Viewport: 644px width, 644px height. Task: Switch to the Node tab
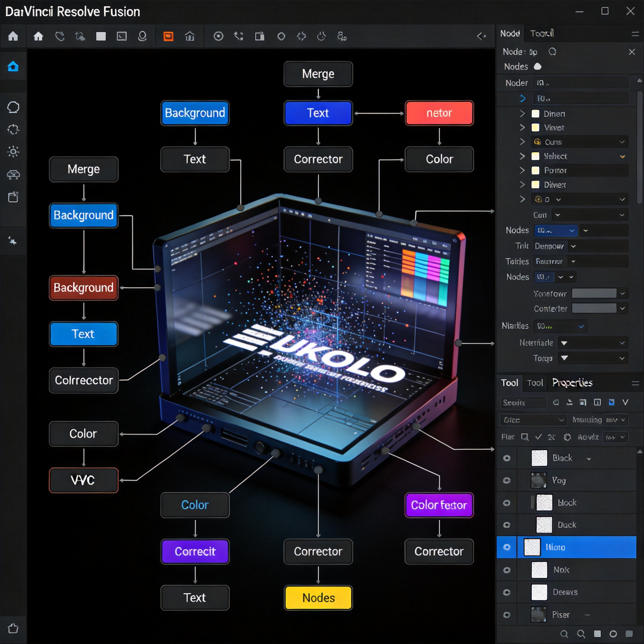(x=510, y=33)
